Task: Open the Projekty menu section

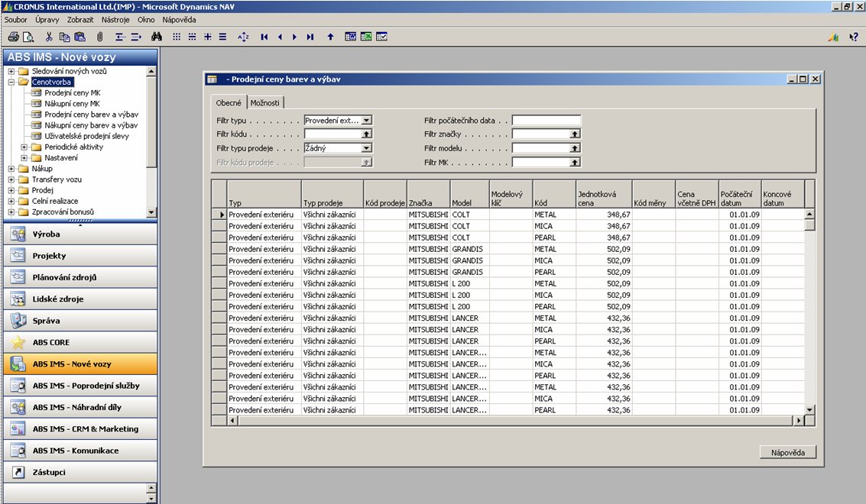Action: [x=80, y=256]
